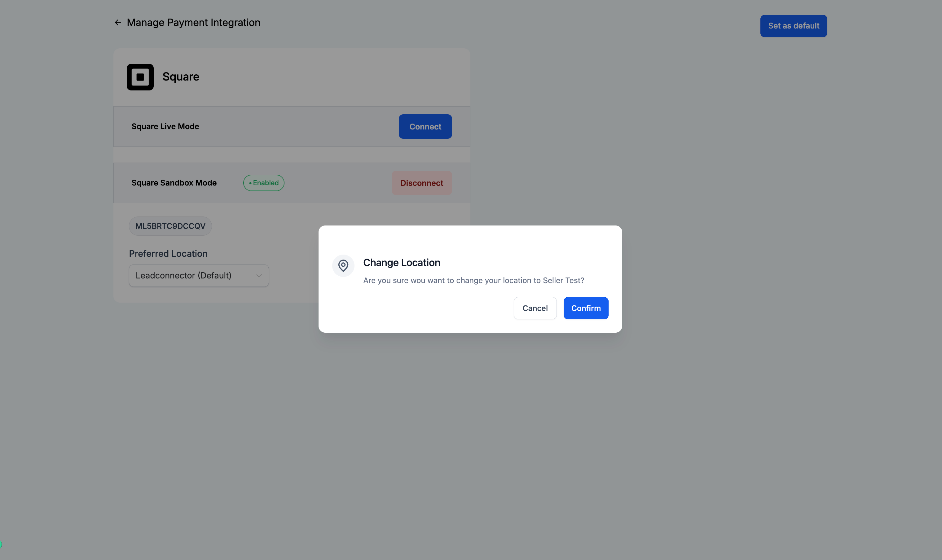942x560 pixels.
Task: Click the Manage Payment Integration heading
Action: (x=193, y=23)
